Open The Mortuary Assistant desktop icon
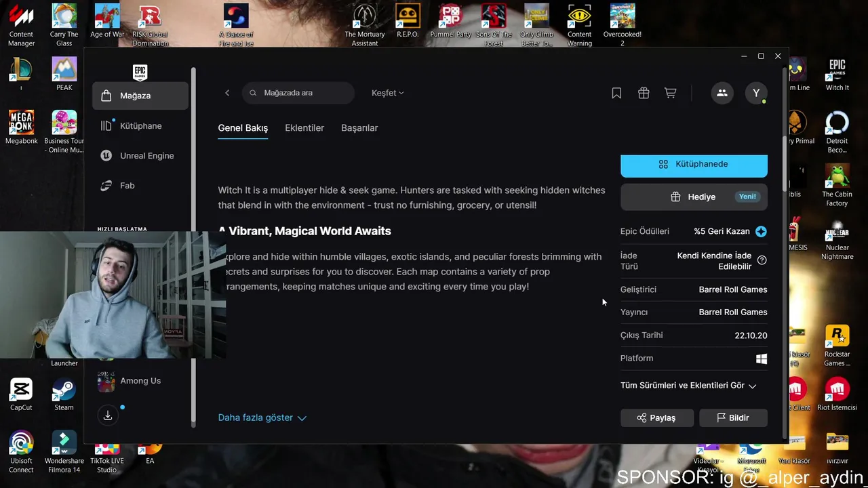The width and height of the screenshot is (868, 488). (x=365, y=26)
